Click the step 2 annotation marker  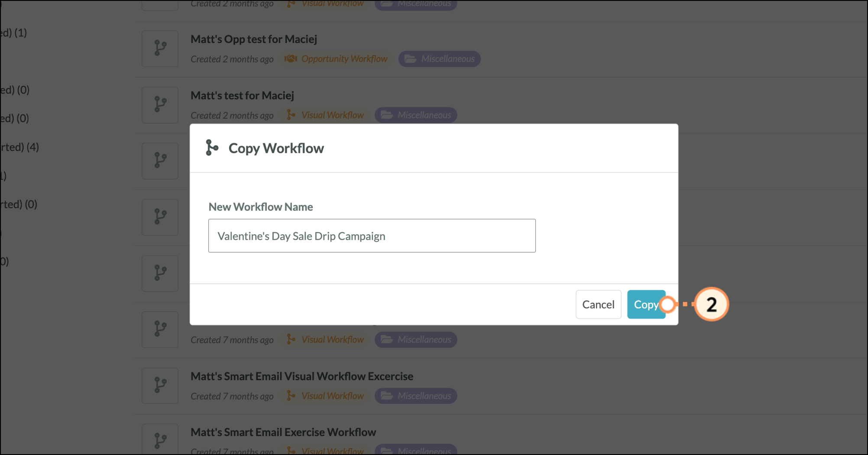pos(711,305)
